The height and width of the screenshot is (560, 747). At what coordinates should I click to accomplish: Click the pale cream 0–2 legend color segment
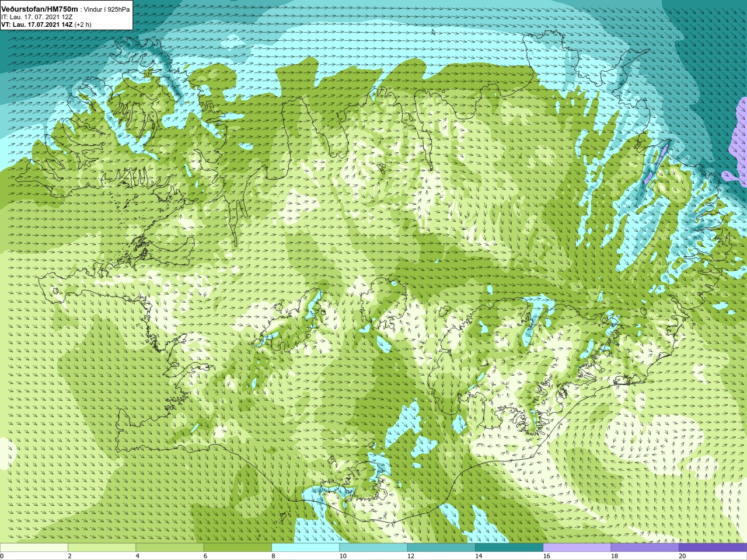click(x=34, y=548)
